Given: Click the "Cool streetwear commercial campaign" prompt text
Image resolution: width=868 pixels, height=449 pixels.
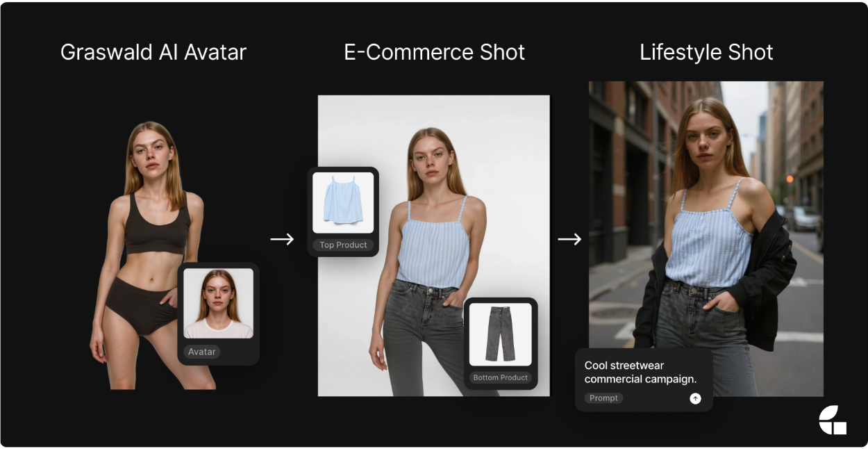Looking at the screenshot, I should tap(640, 373).
